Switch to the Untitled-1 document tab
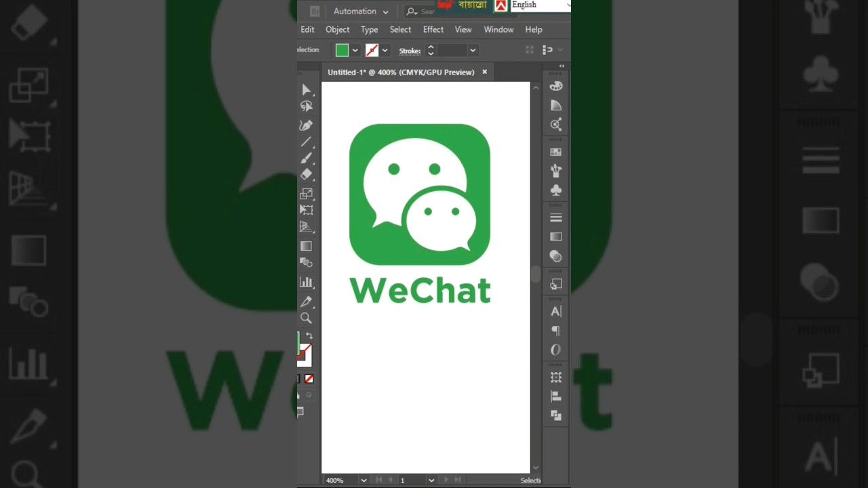The height and width of the screenshot is (488, 868). 401,72
